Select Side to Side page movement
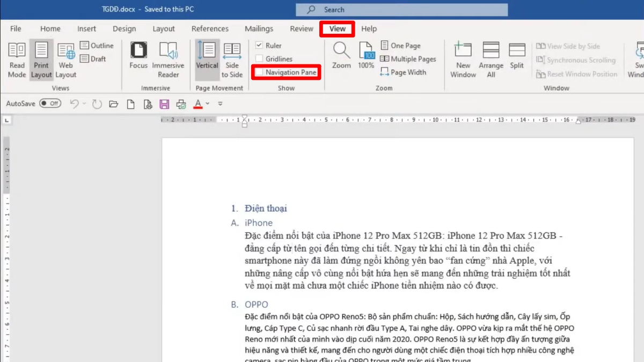The image size is (644, 362). [232, 60]
